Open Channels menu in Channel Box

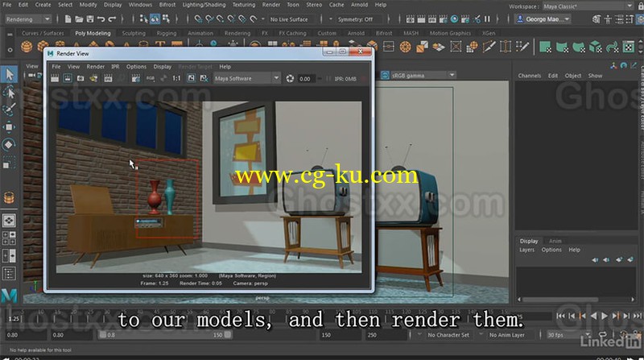click(530, 76)
